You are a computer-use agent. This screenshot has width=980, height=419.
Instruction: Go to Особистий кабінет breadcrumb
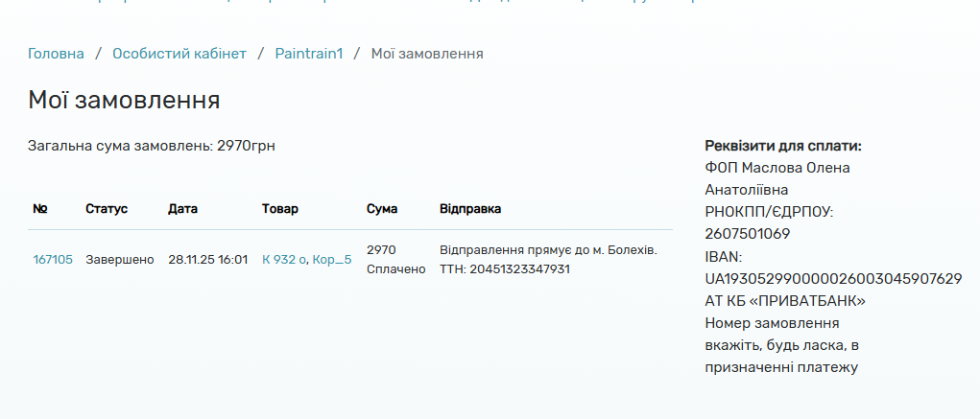179,54
